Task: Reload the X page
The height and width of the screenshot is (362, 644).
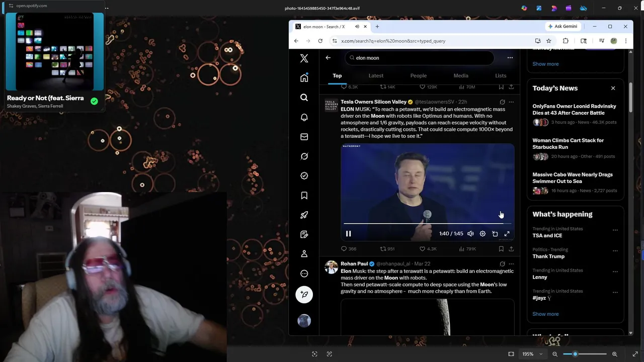Action: pos(320,41)
